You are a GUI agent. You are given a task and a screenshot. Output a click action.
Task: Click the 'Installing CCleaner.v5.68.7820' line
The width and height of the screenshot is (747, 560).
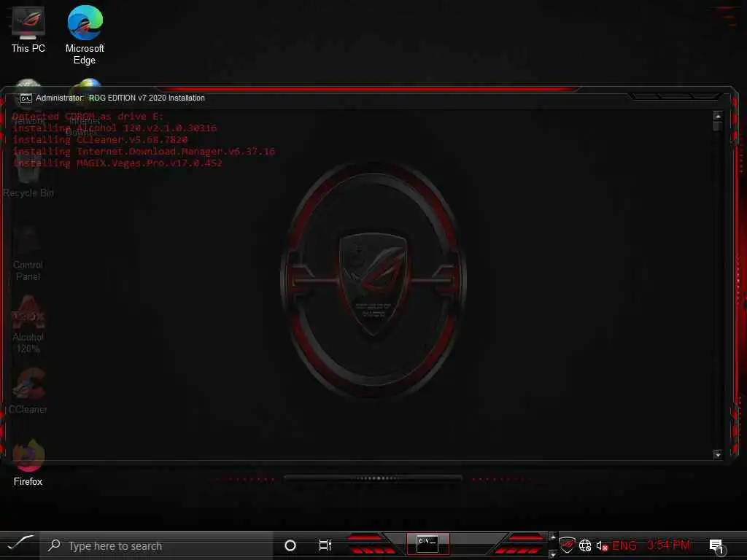coord(100,139)
